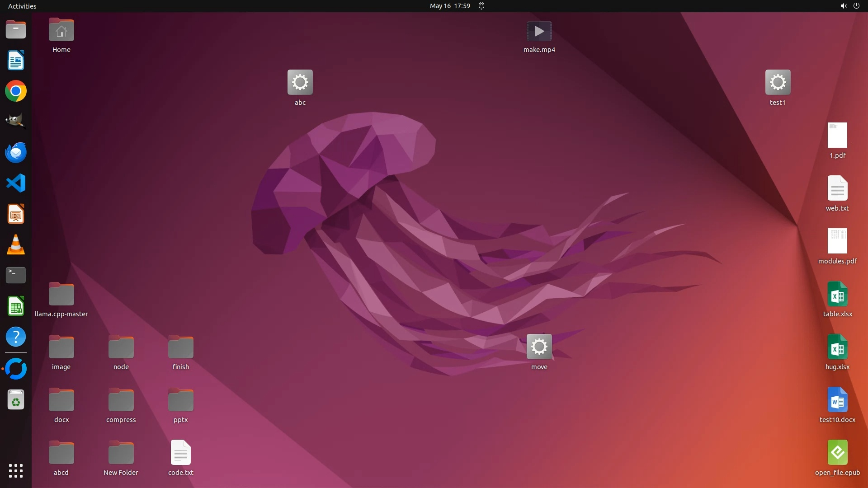Click the notification bell icon
Screen dimensions: 868x488
[481, 6]
